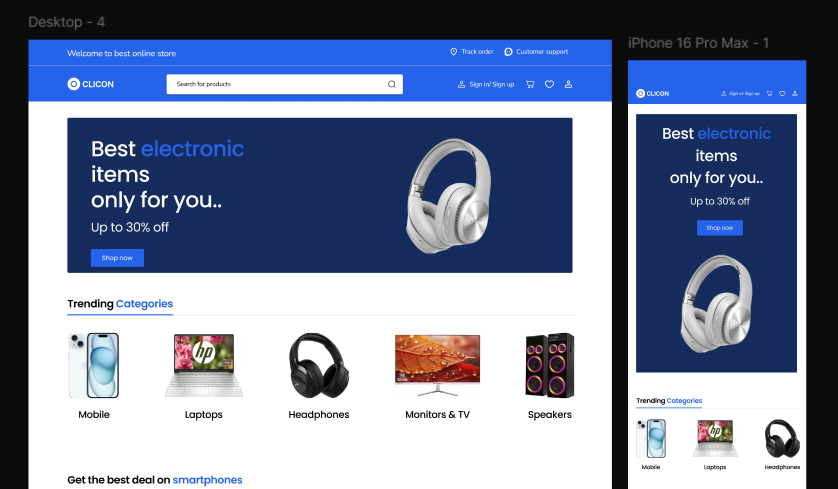The width and height of the screenshot is (838, 489).
Task: Select the Desktop - 4 frame label
Action: click(x=67, y=22)
